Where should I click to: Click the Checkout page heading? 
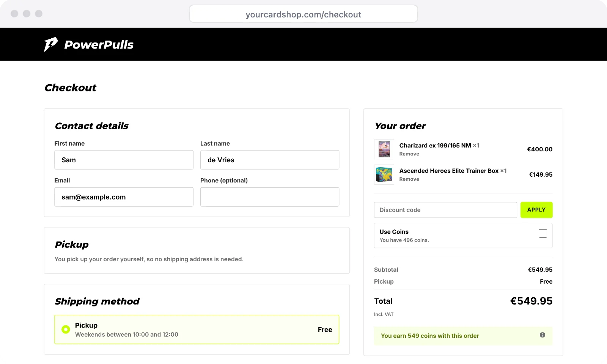(x=71, y=88)
